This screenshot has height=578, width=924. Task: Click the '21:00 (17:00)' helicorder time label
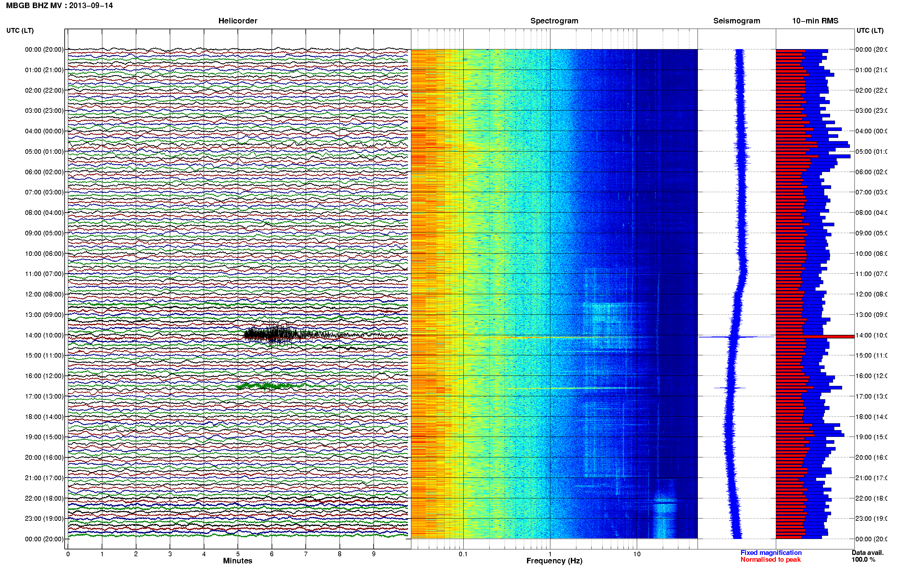44,478
